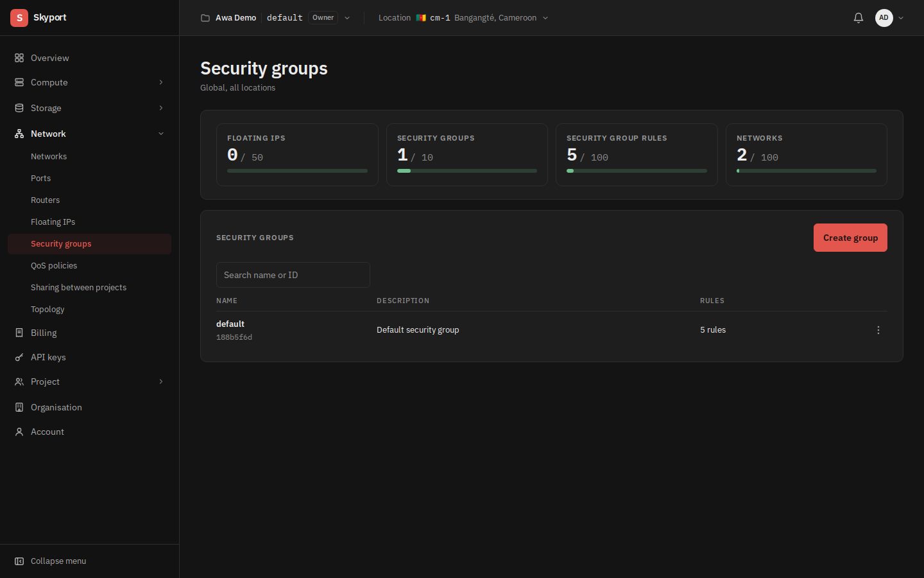
Task: Click the Project people icon
Action: click(19, 381)
